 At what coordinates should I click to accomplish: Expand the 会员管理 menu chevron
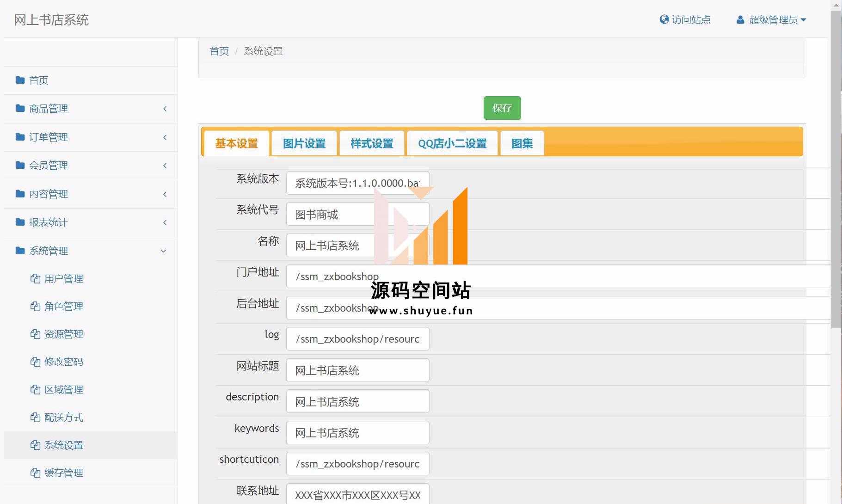165,166
